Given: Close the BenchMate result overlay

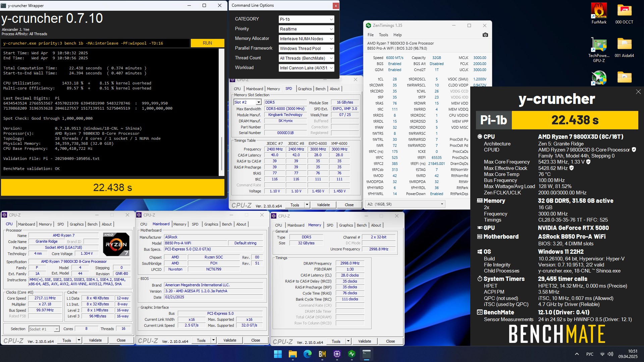Looking at the screenshot, I should coord(638,92).
